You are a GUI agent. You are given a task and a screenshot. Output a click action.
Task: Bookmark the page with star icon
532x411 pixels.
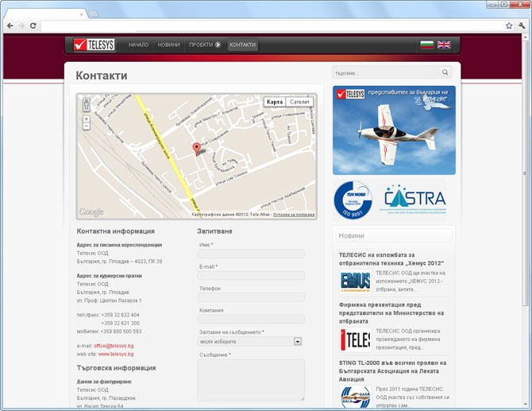pyautogui.click(x=509, y=25)
